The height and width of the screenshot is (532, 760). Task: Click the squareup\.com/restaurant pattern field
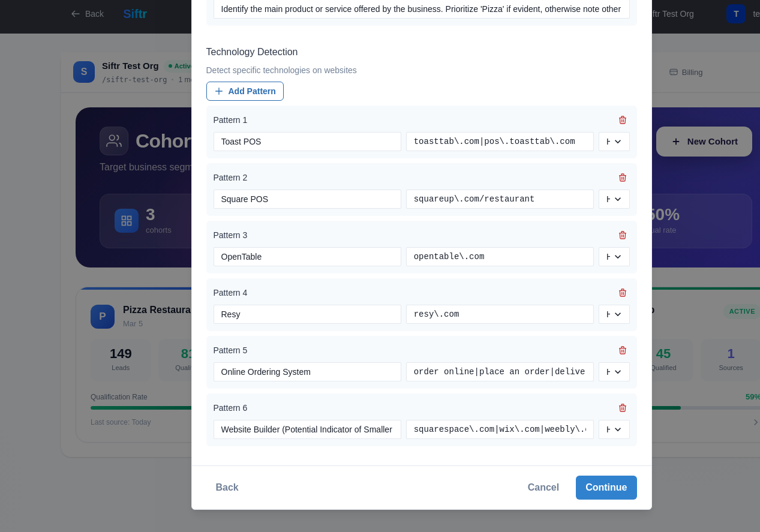[500, 199]
